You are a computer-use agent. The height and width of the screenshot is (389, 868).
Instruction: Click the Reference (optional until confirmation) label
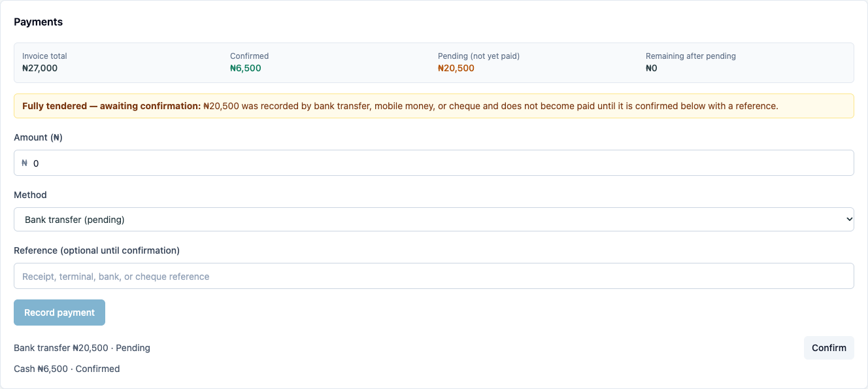(97, 250)
